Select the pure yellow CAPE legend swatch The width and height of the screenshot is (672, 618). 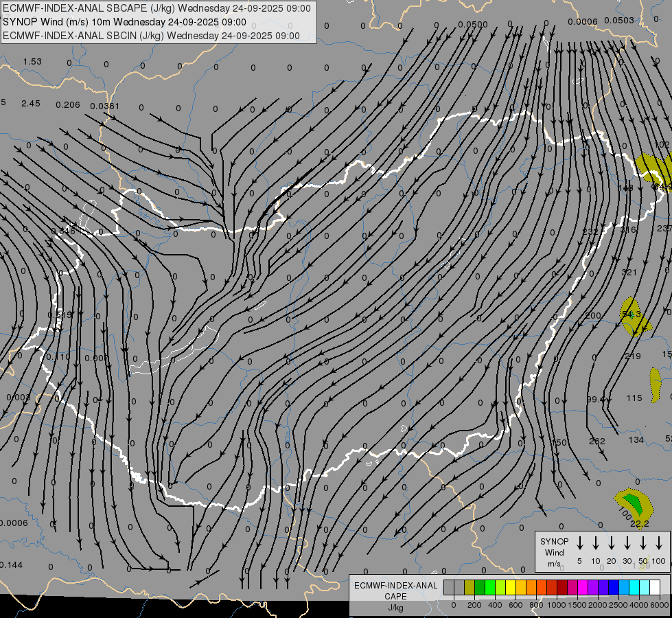coord(511,588)
